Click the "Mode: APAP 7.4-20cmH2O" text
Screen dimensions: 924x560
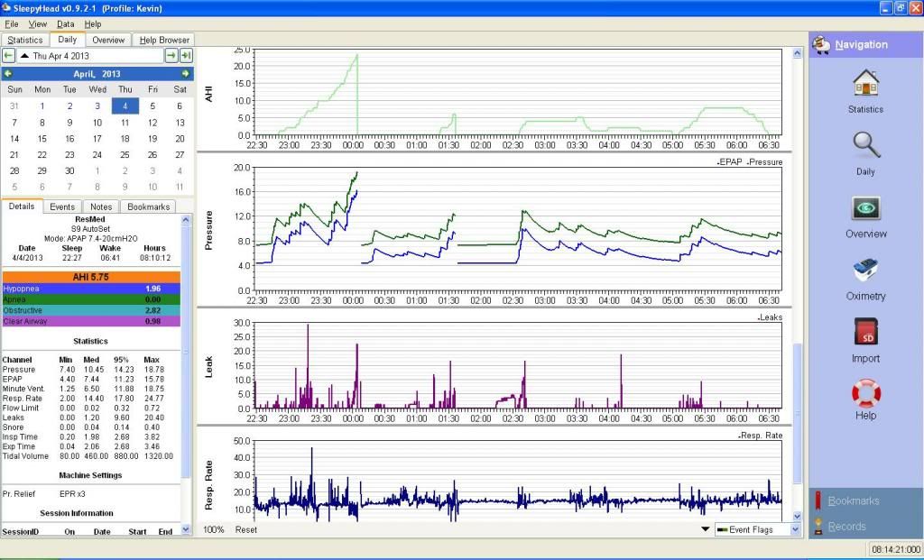click(x=91, y=238)
